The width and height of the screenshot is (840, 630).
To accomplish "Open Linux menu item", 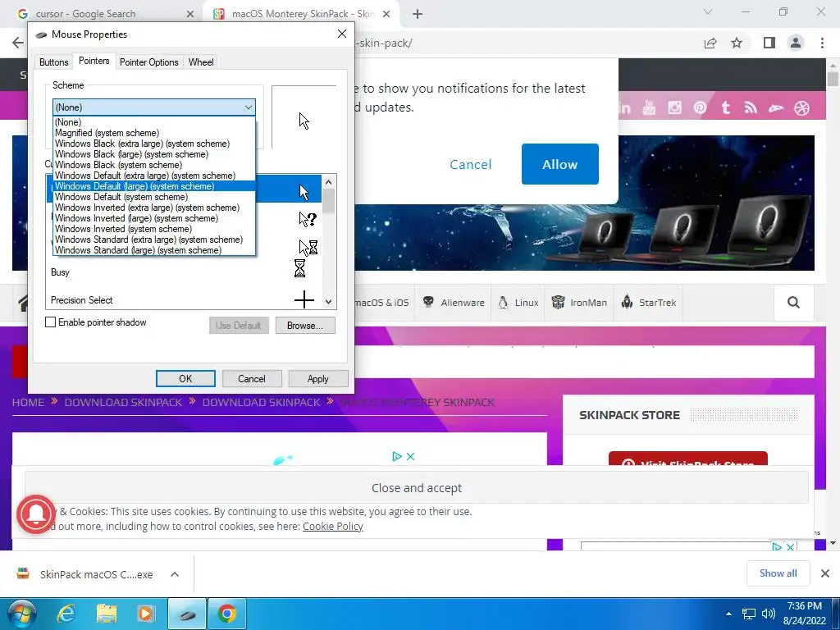I will point(518,303).
